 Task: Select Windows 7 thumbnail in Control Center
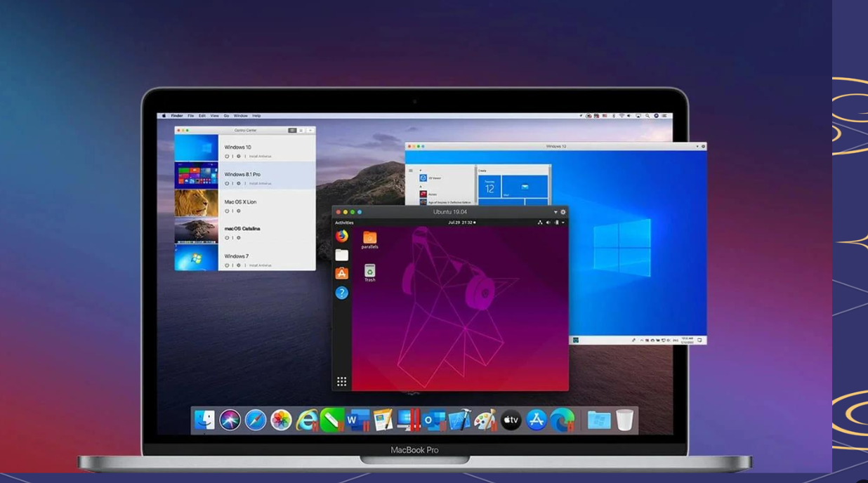pos(196,257)
